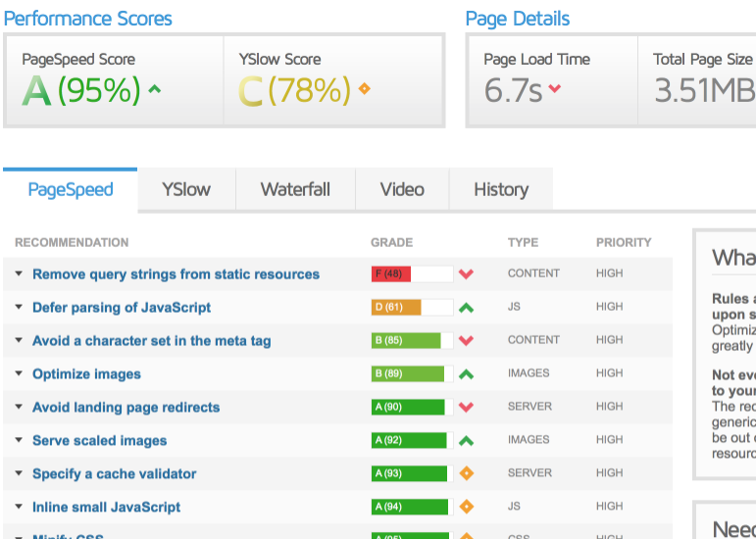The height and width of the screenshot is (539, 756).
Task: Click the Page Details heading
Action: pyautogui.click(x=518, y=19)
